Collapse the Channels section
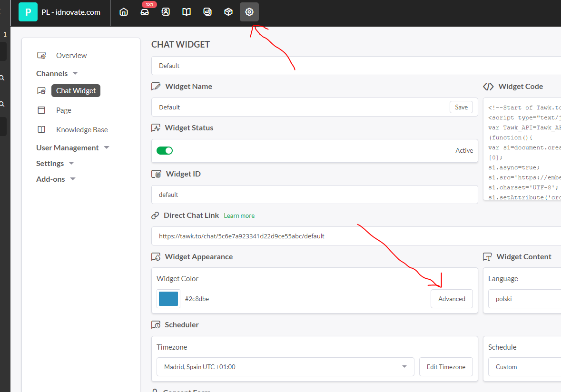The width and height of the screenshot is (561, 392). pos(57,73)
